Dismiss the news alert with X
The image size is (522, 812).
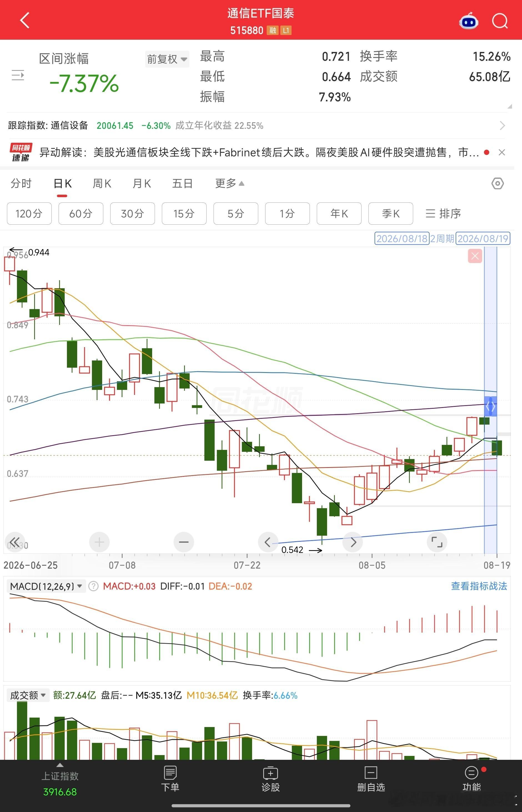(x=502, y=152)
